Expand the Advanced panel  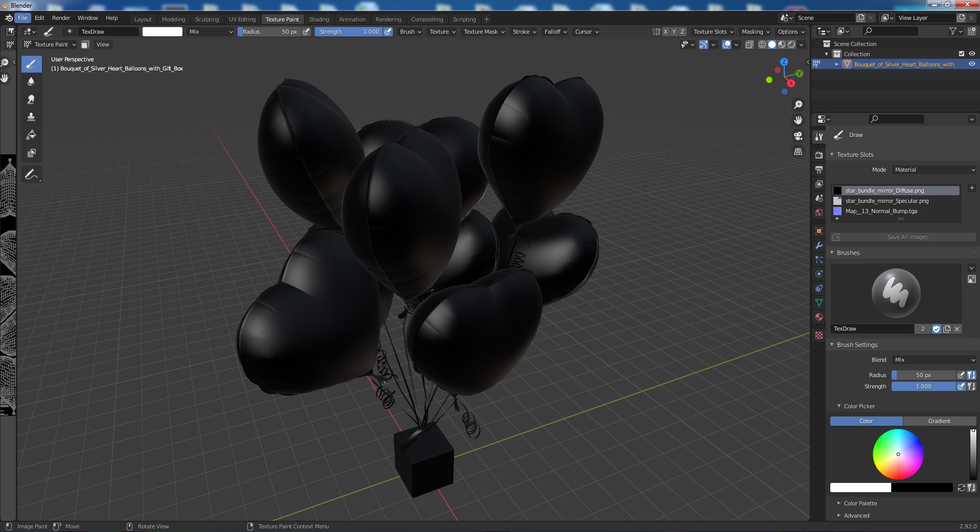(856, 516)
